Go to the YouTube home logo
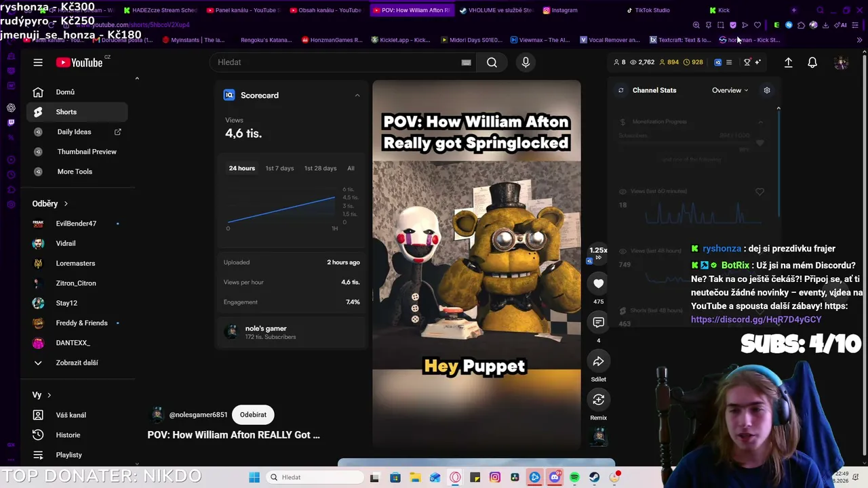 point(79,62)
